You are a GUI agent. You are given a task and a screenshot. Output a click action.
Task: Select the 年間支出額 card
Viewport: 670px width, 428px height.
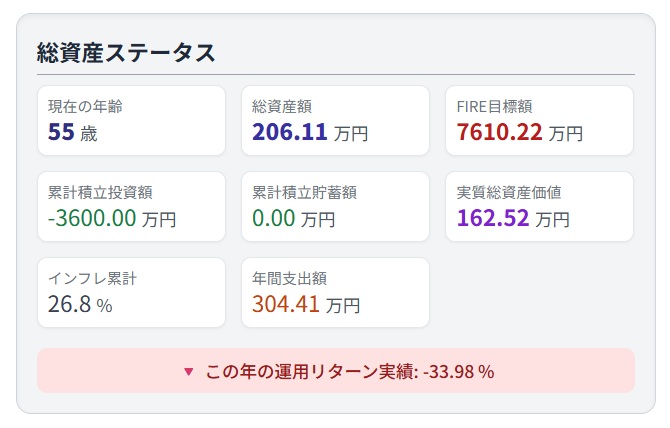335,293
